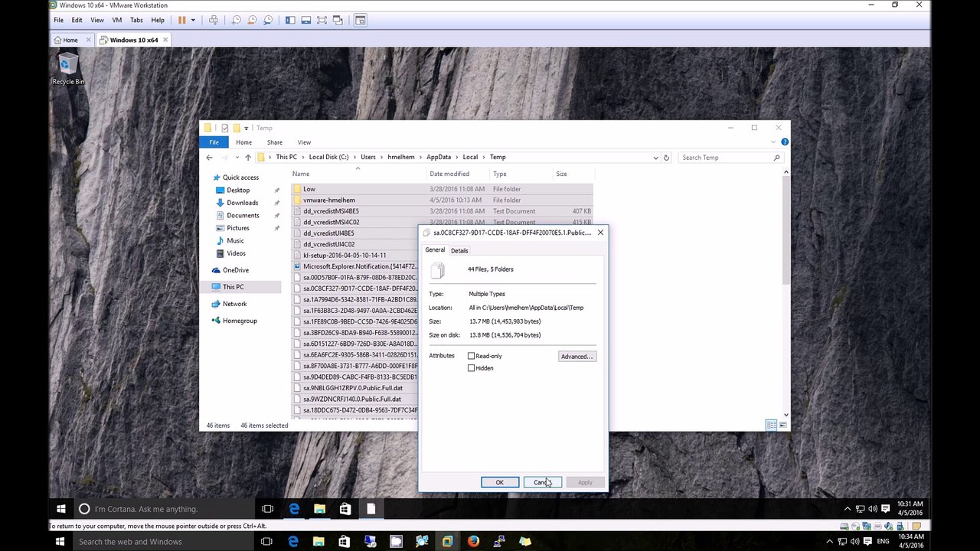Confirm Properties dialog with OK
980x551 pixels.
499,483
